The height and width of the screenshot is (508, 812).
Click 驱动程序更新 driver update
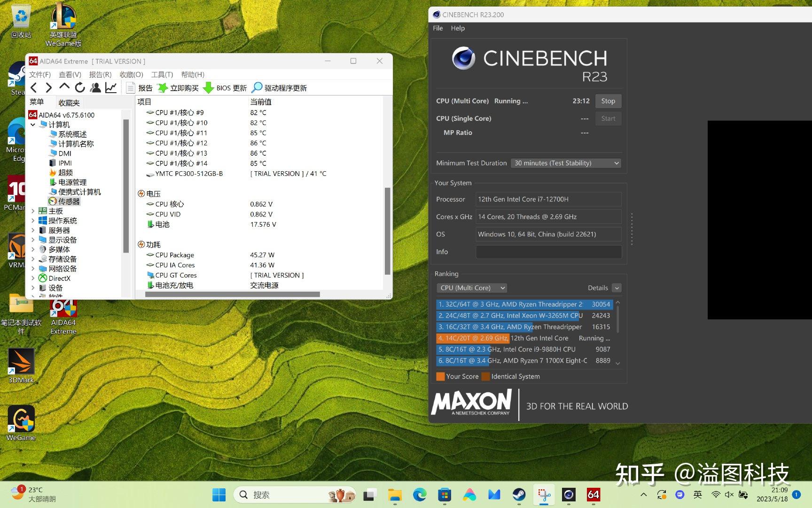(x=280, y=88)
